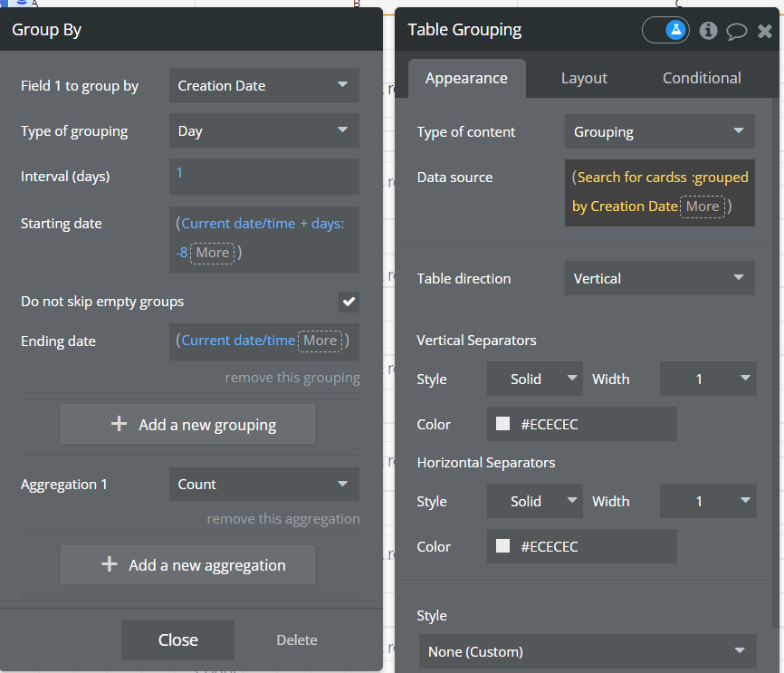This screenshot has height=673, width=784.
Task: Close the Table Grouping panel with X
Action: (x=765, y=31)
